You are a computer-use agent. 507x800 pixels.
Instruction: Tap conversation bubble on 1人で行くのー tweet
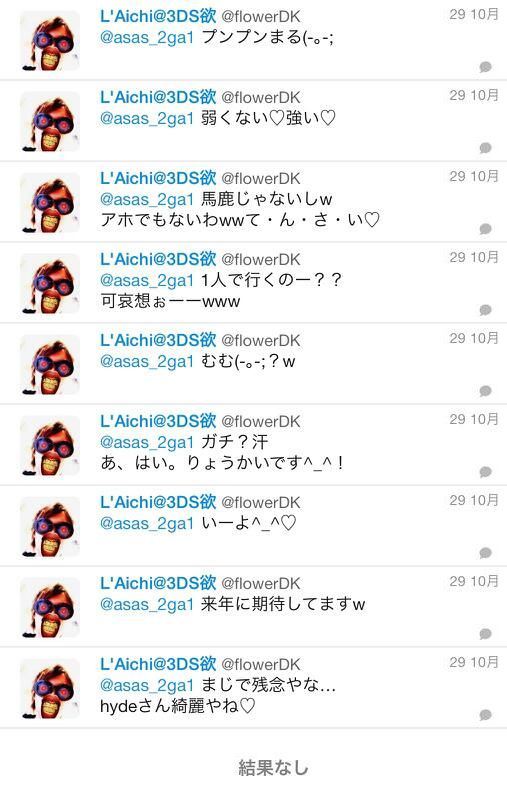pyautogui.click(x=486, y=310)
